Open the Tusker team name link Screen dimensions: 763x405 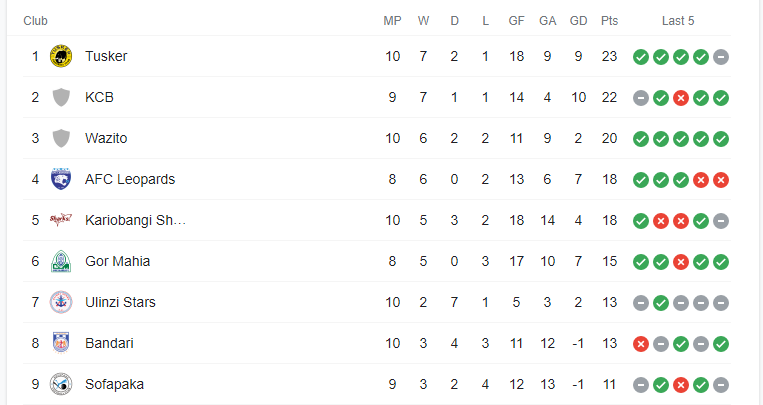[x=106, y=56]
